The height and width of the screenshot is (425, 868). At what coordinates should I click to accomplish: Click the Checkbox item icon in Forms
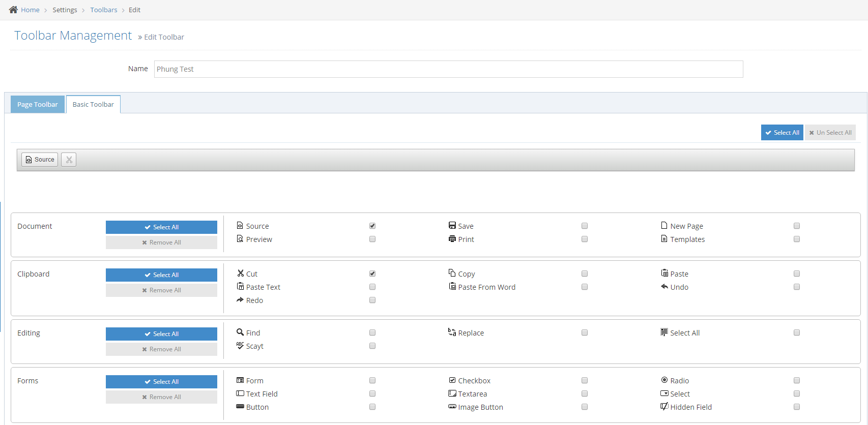click(x=452, y=380)
